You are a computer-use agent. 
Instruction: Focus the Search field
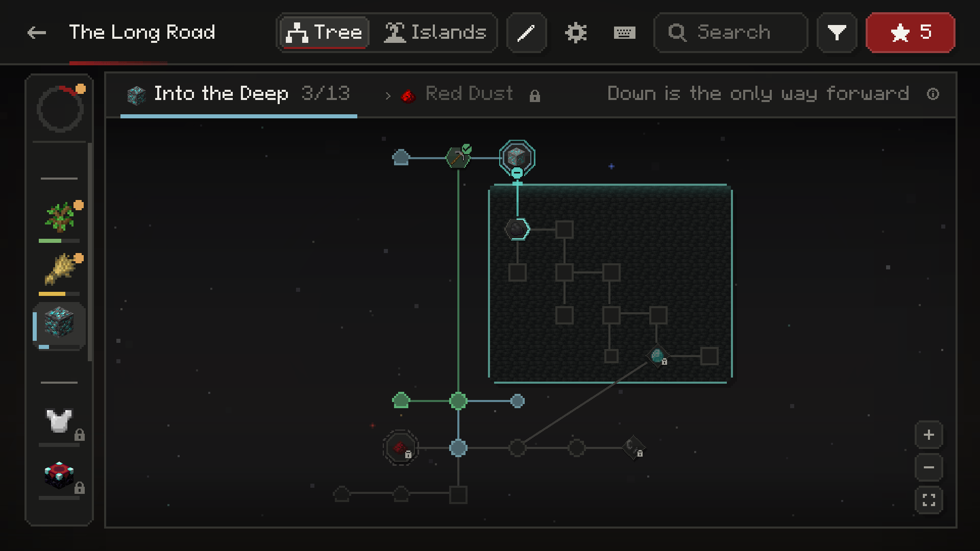pos(730,33)
